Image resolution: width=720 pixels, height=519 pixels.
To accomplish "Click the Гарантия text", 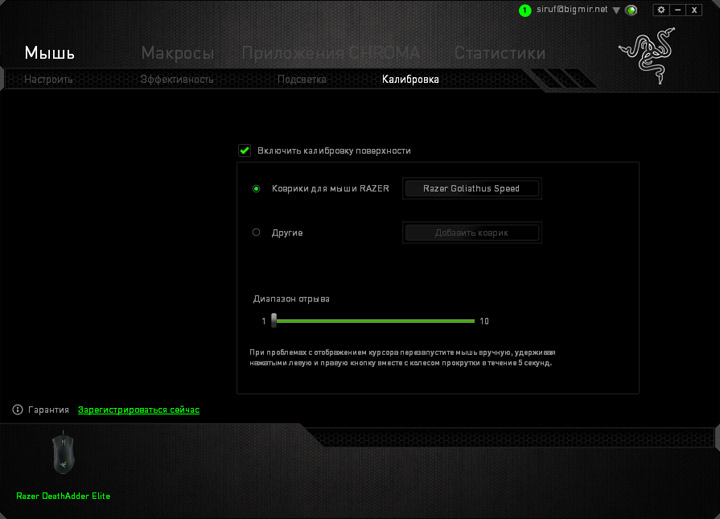I will 49,410.
